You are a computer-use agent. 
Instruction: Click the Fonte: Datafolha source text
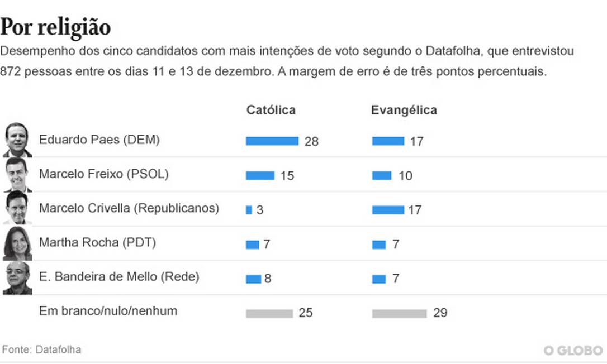pos(41,349)
